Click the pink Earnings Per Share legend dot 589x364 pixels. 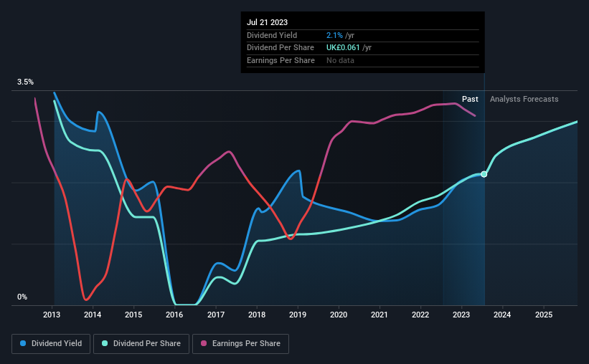tap(204, 343)
